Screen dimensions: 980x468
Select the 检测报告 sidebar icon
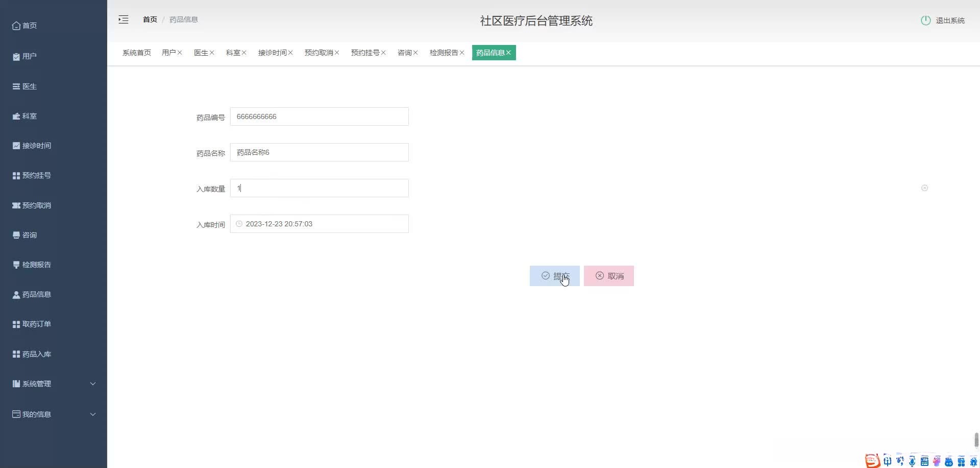click(16, 265)
